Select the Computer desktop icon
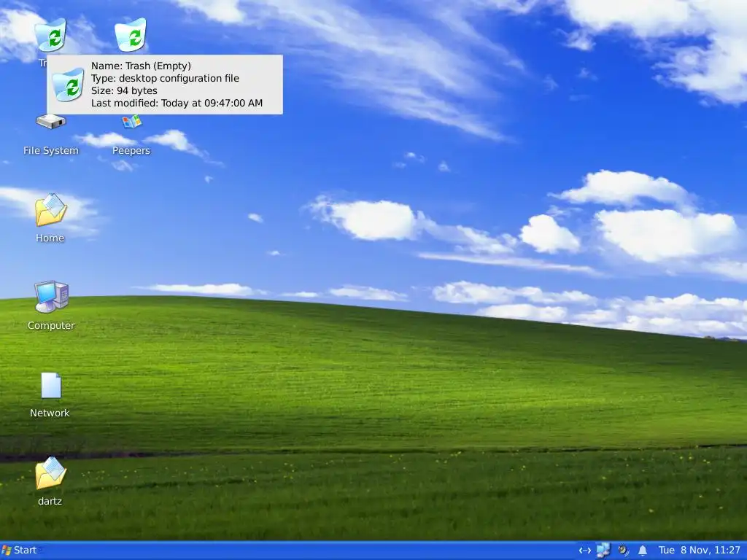The height and width of the screenshot is (560, 747). pos(52,297)
